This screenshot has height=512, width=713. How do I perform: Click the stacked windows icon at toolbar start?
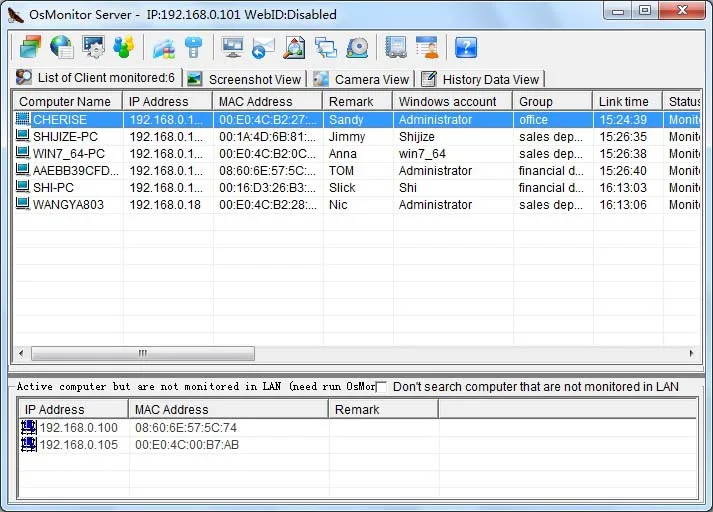pos(30,47)
